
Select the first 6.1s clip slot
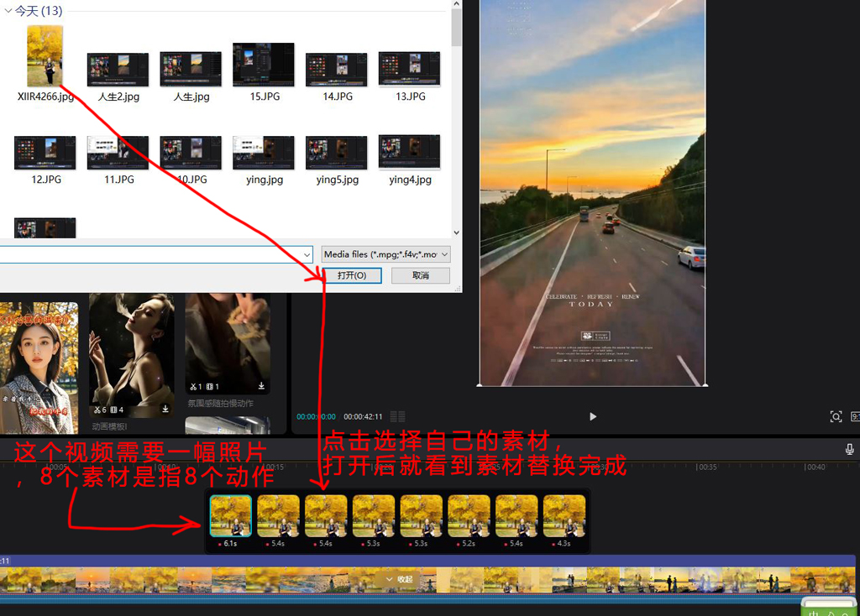tap(230, 515)
